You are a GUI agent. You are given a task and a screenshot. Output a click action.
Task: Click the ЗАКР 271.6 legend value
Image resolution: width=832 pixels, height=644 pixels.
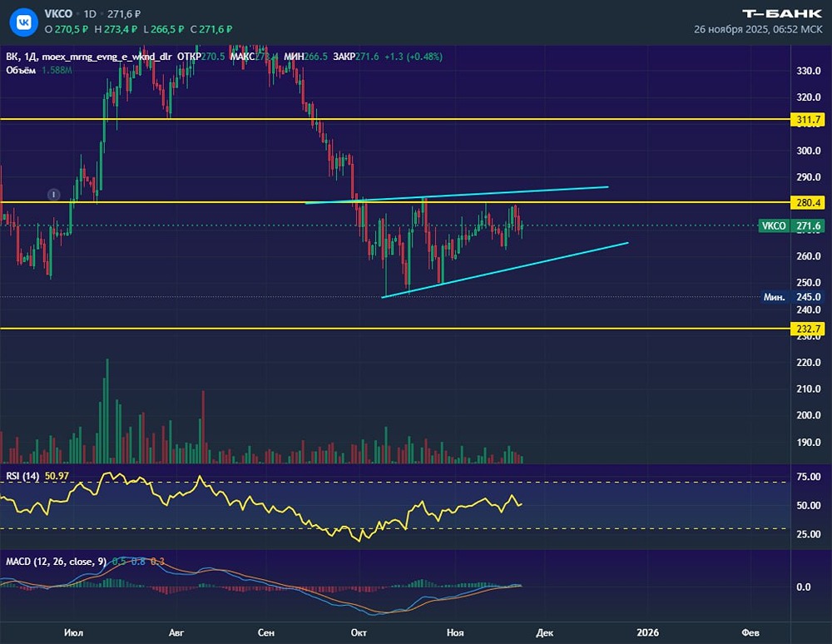pyautogui.click(x=355, y=57)
